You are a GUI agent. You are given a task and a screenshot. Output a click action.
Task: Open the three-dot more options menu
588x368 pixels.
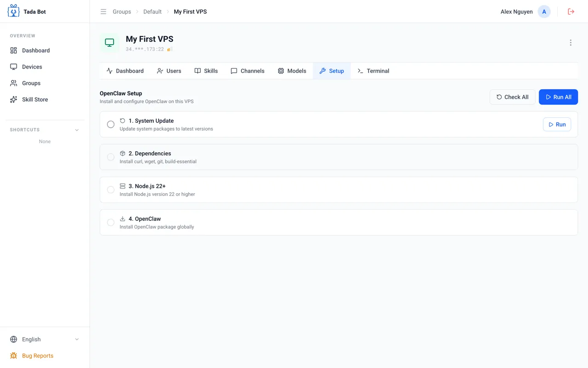point(571,43)
